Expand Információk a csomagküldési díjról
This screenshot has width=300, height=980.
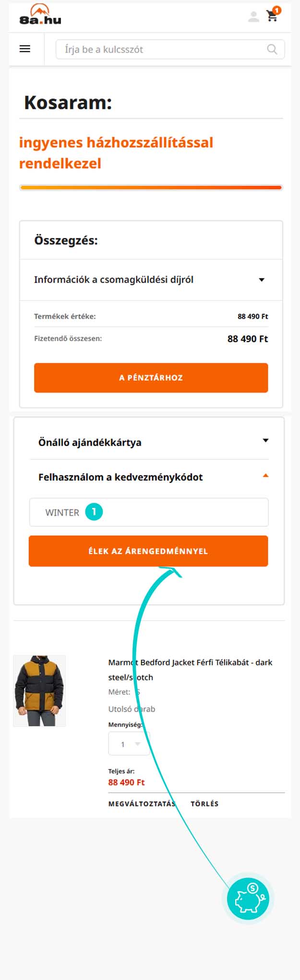coord(151,280)
